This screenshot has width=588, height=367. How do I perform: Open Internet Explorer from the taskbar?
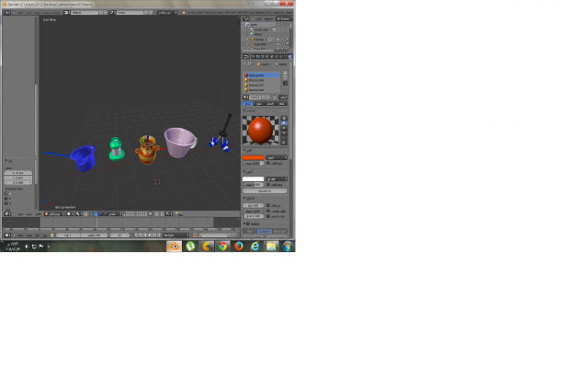[x=255, y=247]
